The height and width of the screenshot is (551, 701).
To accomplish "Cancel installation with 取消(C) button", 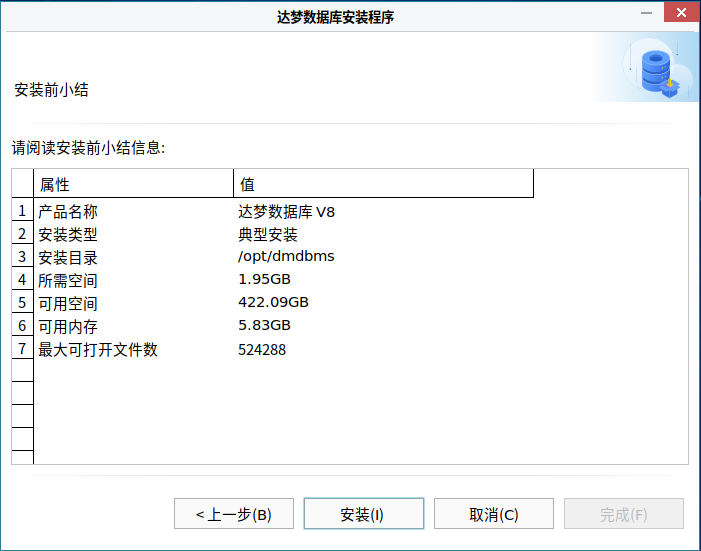I will click(x=494, y=514).
